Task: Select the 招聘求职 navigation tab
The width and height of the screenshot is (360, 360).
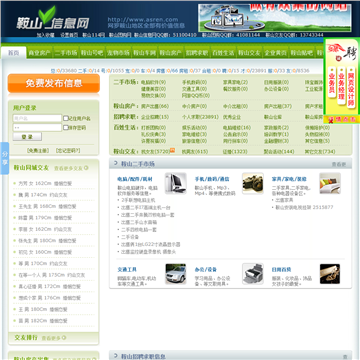Action: click(x=197, y=53)
